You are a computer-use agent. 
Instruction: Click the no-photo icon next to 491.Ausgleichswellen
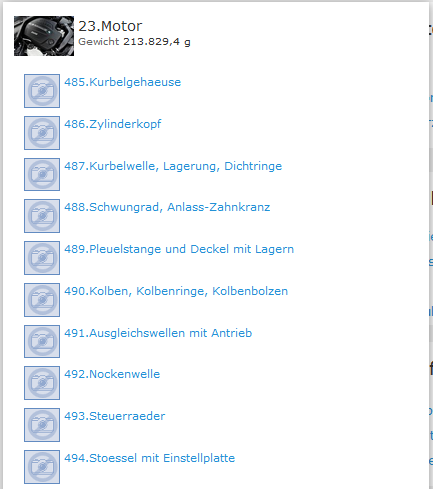(42, 341)
